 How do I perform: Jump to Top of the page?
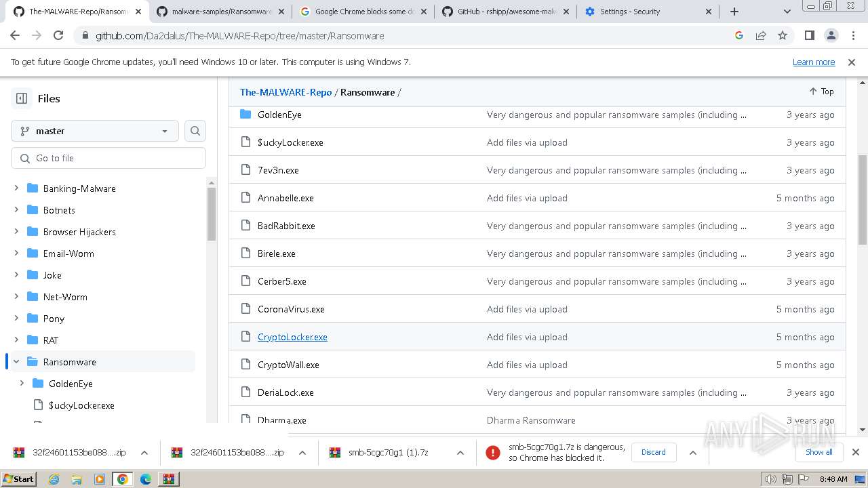pyautogui.click(x=821, y=91)
